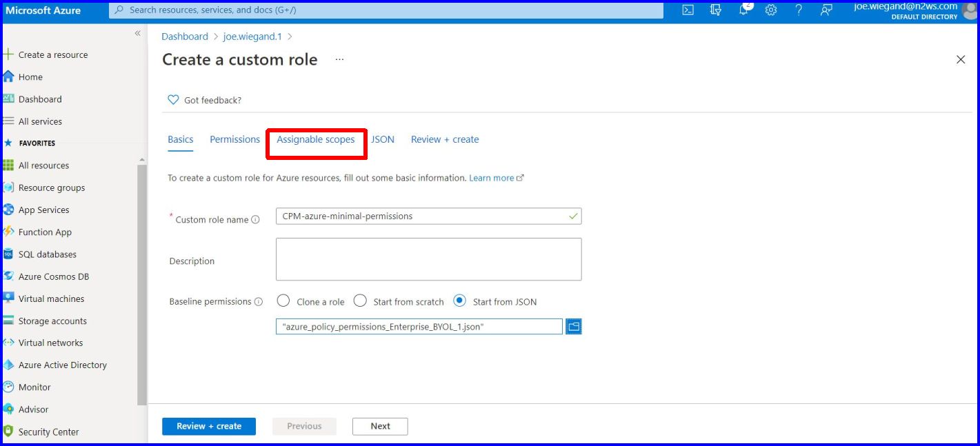Click the Dashboard chart icon

(x=8, y=99)
